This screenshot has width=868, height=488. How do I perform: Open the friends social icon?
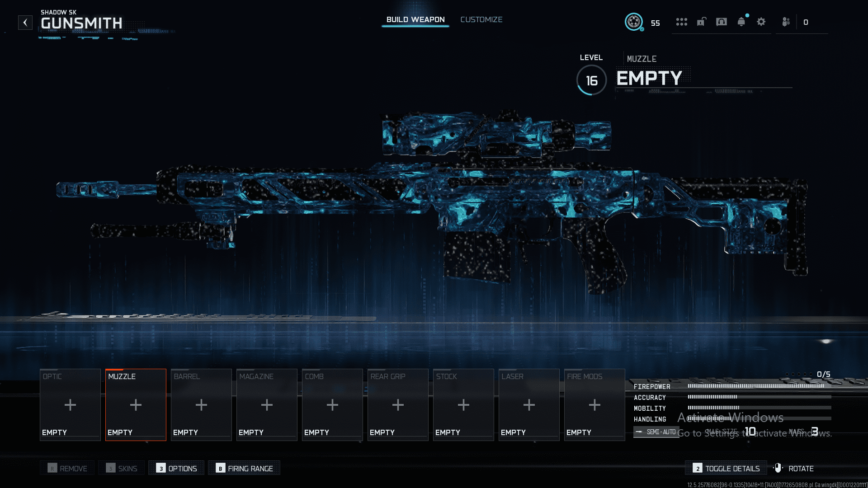pyautogui.click(x=786, y=22)
